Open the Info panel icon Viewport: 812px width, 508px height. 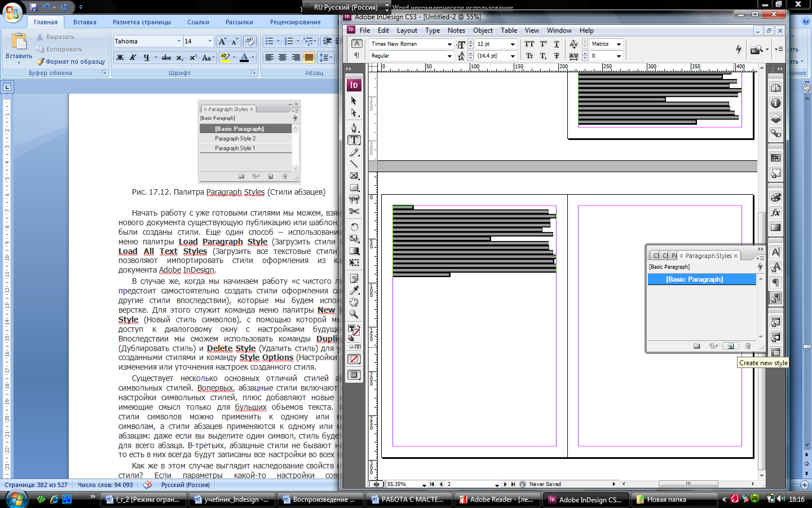pos(776,103)
